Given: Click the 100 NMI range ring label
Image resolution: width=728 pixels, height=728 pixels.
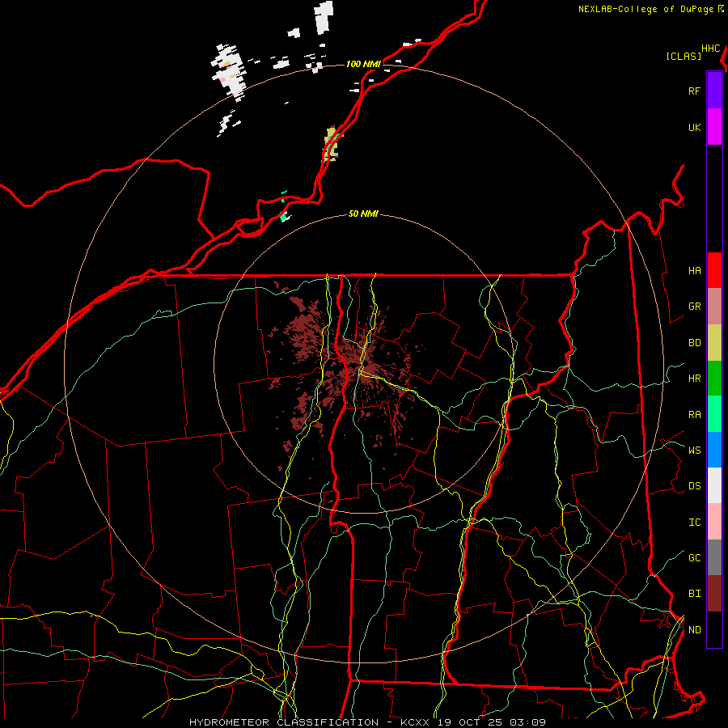Looking at the screenshot, I should pyautogui.click(x=363, y=64).
